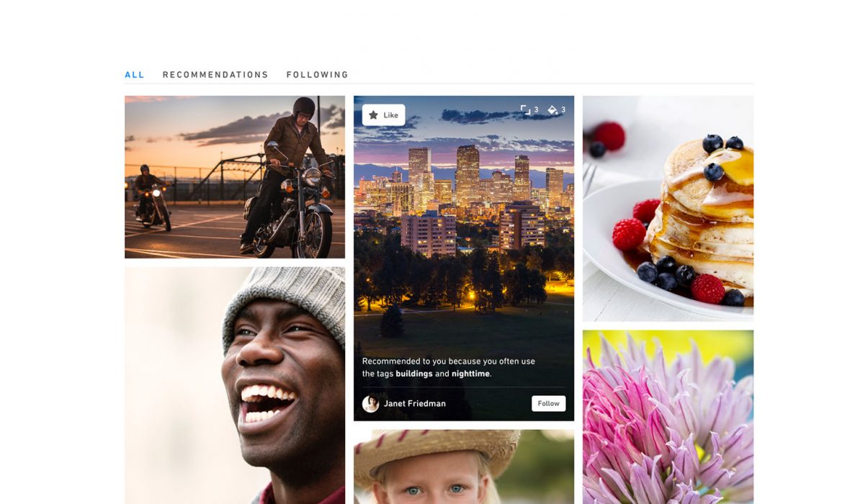Click the count number beside the crop icon
Screen dimensions: 850x504
(536, 110)
